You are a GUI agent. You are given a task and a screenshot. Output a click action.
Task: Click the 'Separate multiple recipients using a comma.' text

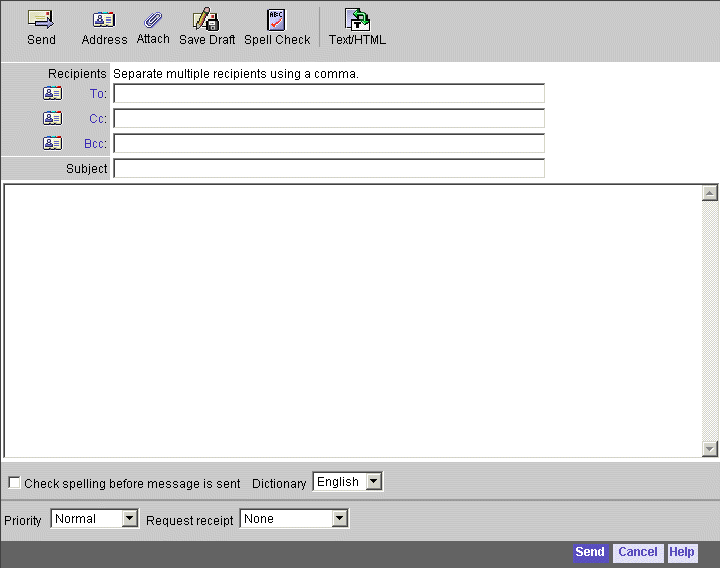point(236,74)
